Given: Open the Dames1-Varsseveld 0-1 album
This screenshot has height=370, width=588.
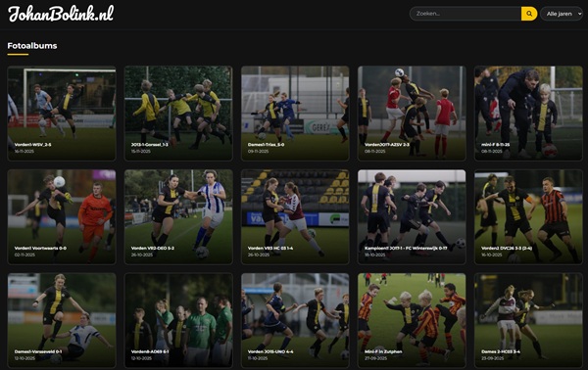Looking at the screenshot, I should coord(62,320).
